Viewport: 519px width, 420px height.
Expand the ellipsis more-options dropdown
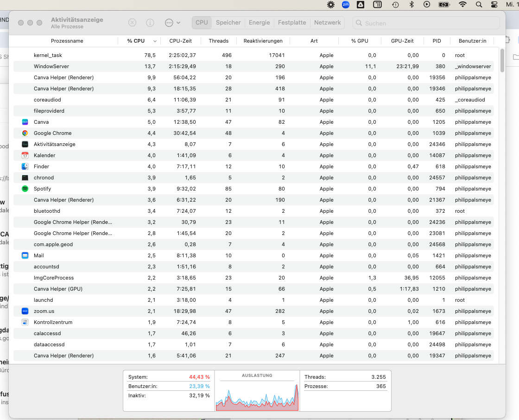[x=172, y=23]
